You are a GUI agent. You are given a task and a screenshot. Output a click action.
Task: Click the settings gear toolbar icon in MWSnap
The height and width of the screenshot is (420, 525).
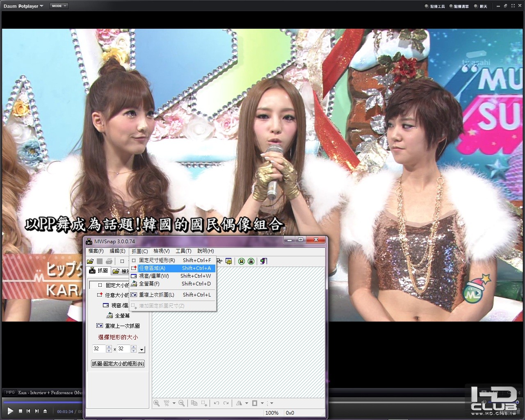coord(229,261)
